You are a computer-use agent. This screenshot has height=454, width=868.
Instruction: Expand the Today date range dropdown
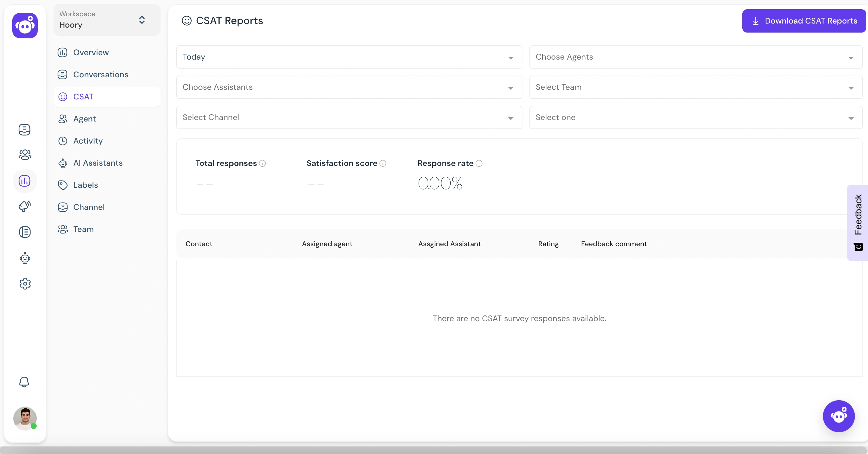tap(510, 57)
